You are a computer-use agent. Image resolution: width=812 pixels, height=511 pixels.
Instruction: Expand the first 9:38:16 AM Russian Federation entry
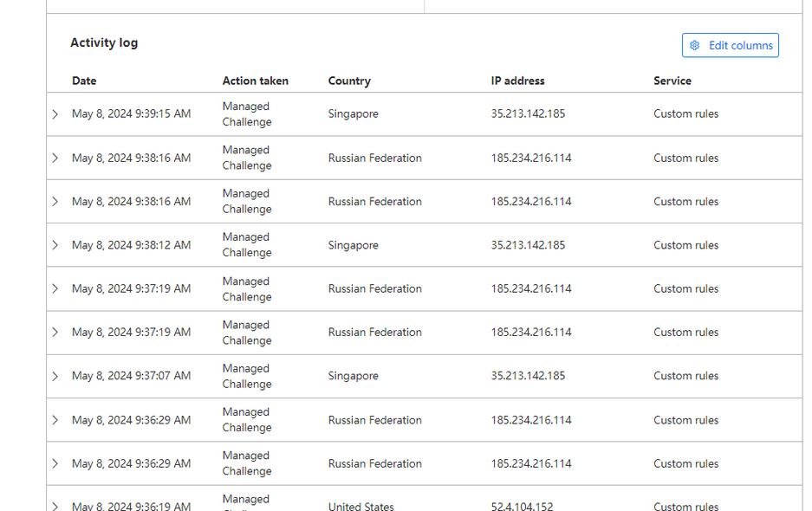pos(55,158)
